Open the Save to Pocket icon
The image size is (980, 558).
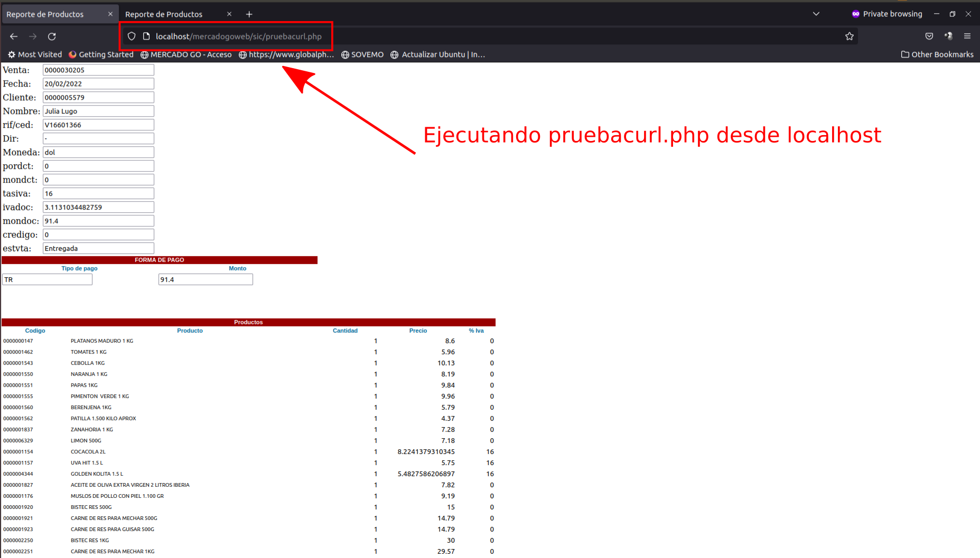(929, 36)
